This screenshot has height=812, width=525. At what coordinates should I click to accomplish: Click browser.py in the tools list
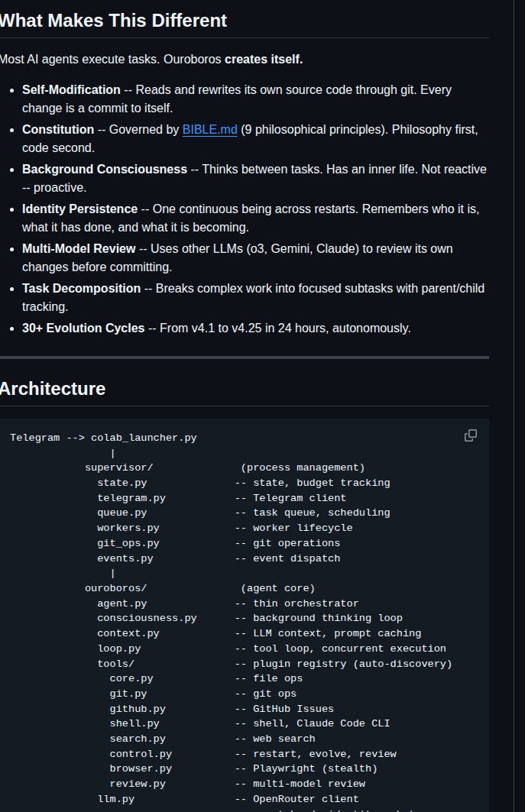[x=141, y=769]
